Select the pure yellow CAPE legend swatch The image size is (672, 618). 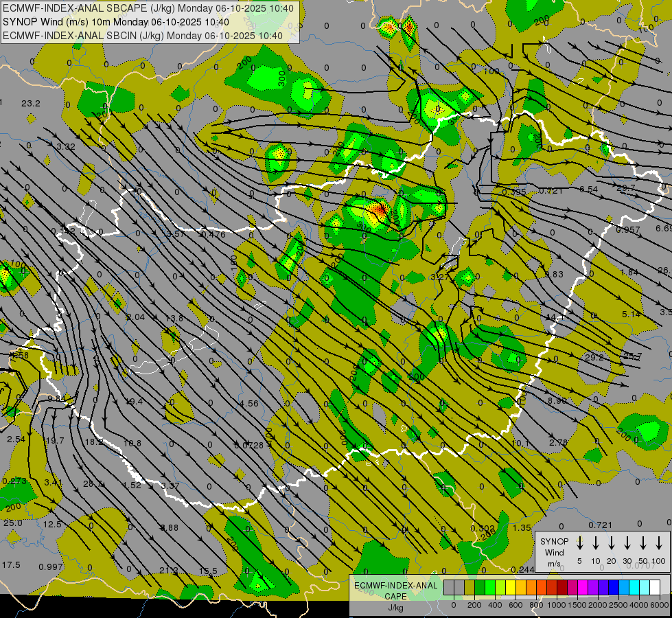tap(511, 587)
